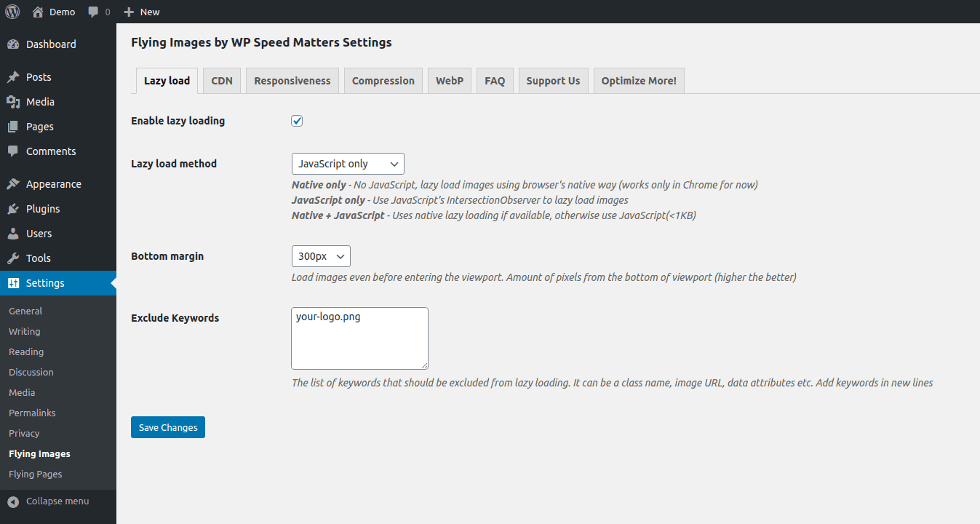Click the Posts pushpin icon

click(13, 77)
